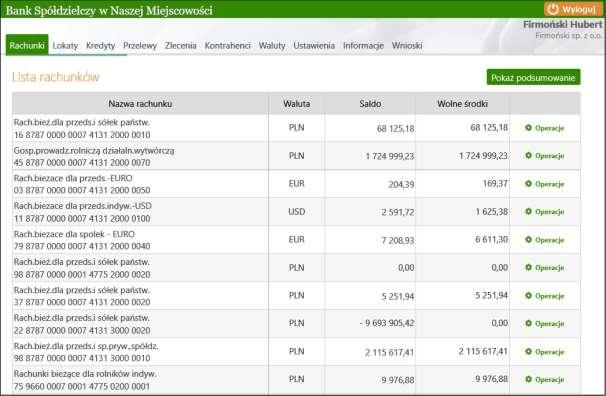The image size is (606, 396).
Task: Click the Wyloguj logout button
Action: tap(573, 9)
